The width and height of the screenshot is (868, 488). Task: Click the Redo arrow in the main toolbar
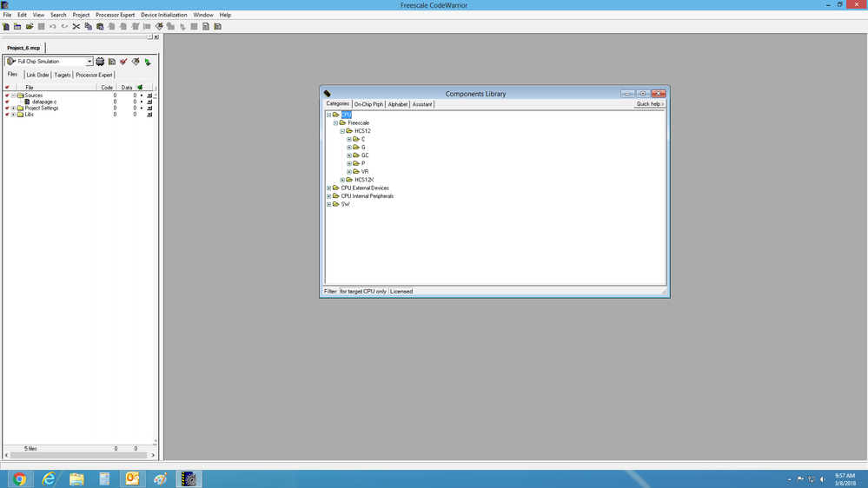coord(65,26)
